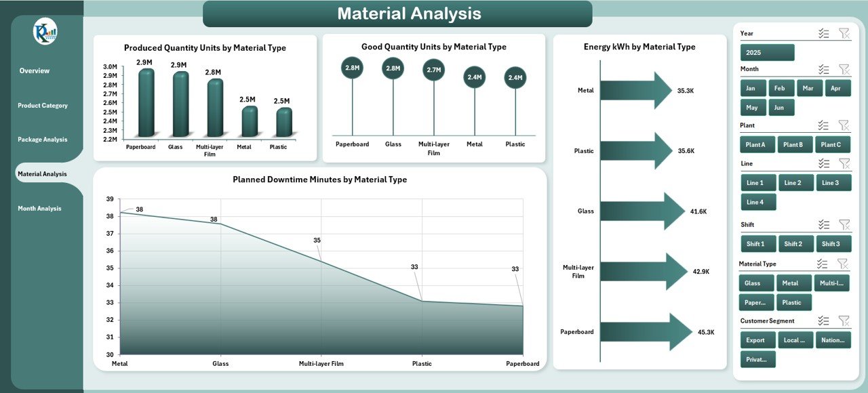
Task: Click the company logo in the sidebar
Action: click(x=45, y=30)
